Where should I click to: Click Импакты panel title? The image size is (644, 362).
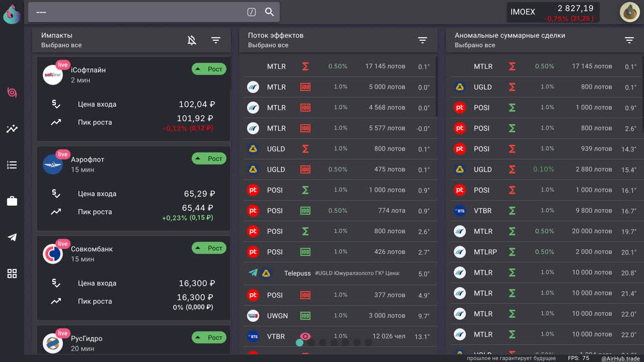57,35
